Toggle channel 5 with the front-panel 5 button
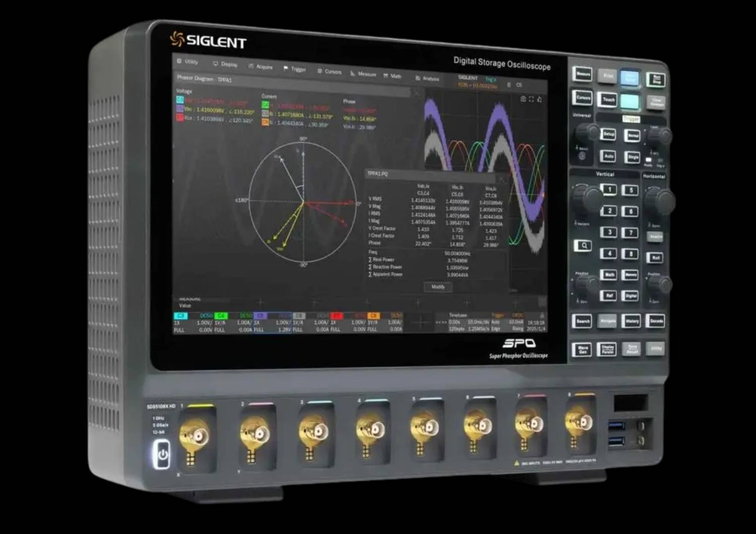The image size is (756, 534). point(631,190)
